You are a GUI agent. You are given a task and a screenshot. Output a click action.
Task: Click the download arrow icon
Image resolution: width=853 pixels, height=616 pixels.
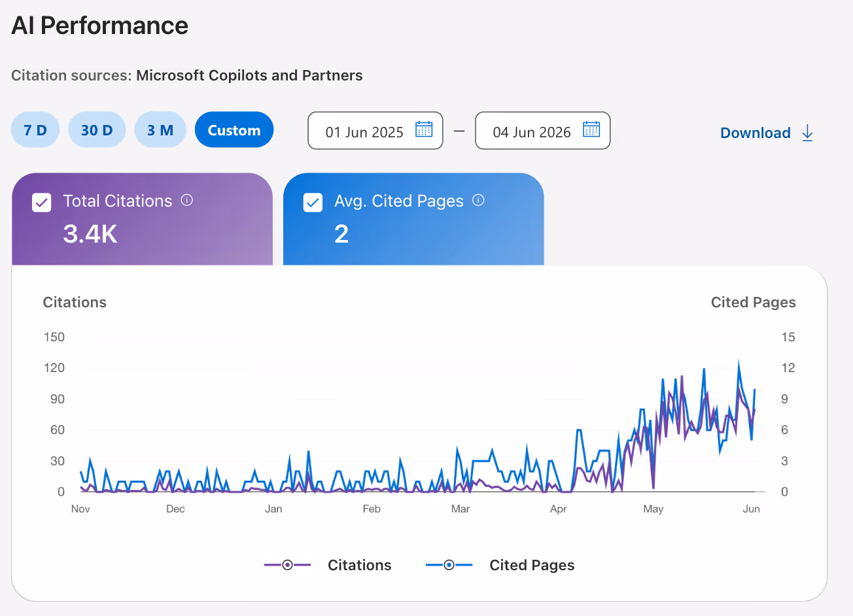pos(808,133)
